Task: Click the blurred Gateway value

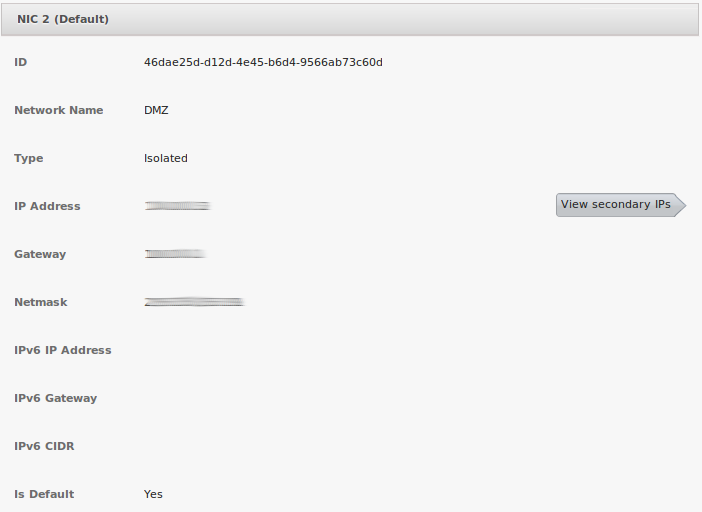Action: tap(175, 254)
